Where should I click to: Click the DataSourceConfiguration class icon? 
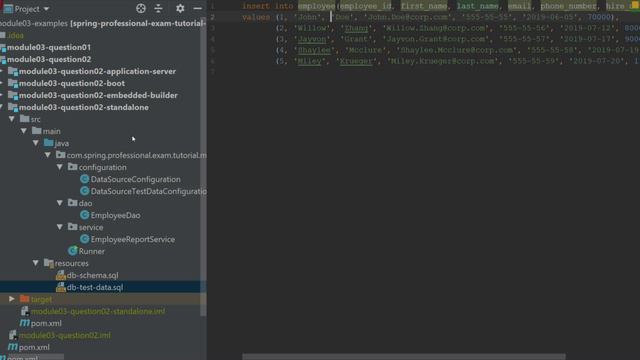[x=84, y=179]
